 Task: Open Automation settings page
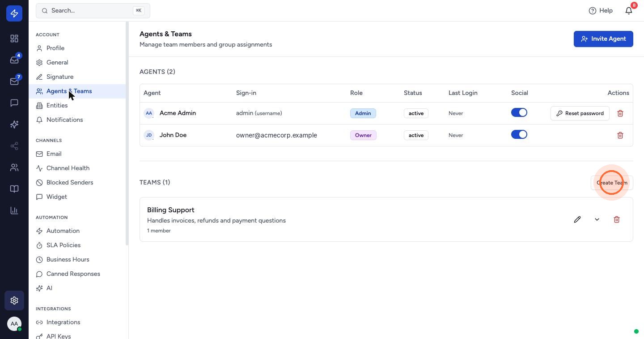tap(77, 231)
